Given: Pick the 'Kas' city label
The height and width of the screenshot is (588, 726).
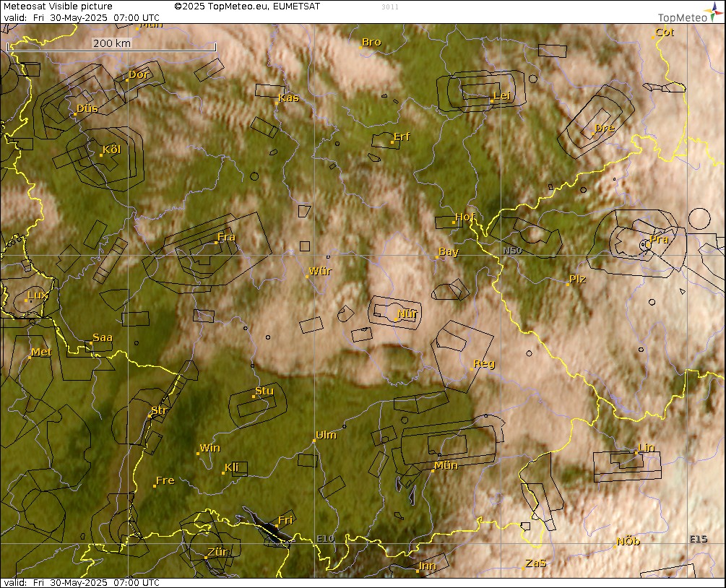Looking at the screenshot, I should (288, 98).
